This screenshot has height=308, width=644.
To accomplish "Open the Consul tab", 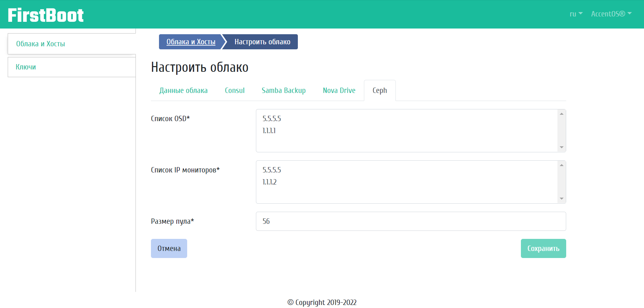I will (234, 91).
